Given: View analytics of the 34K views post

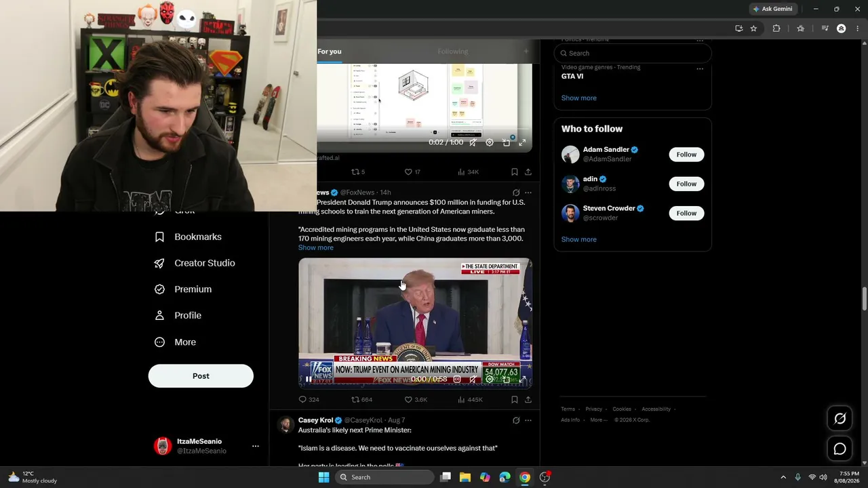Looking at the screenshot, I should click(x=469, y=172).
